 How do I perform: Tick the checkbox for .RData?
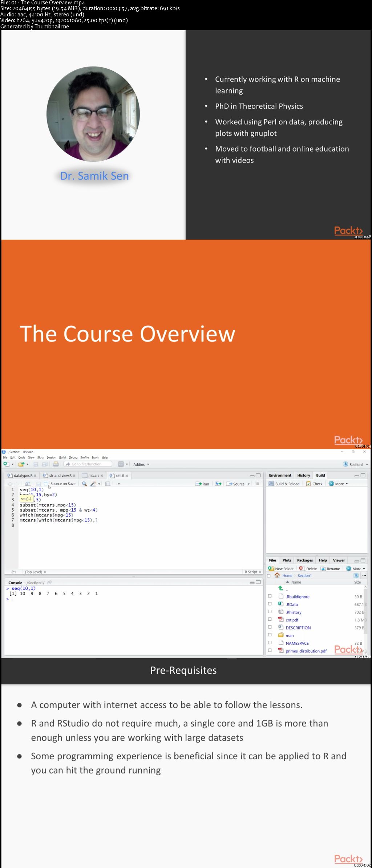pos(270,604)
